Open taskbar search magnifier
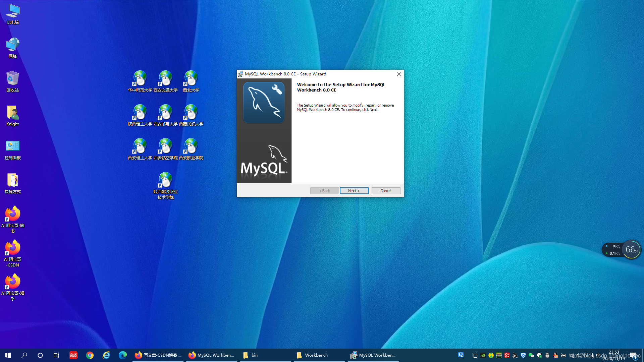Viewport: 644px width, 362px height. pos(24,355)
